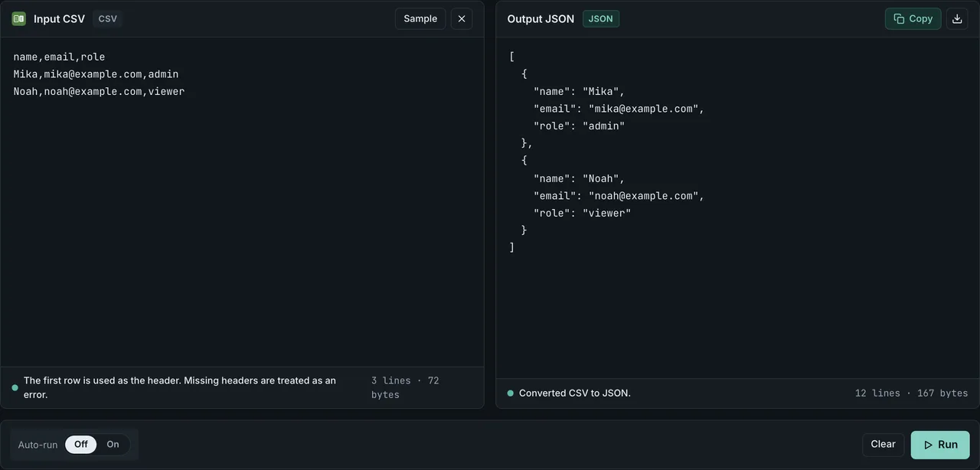Screen dimensions: 980x470
Task: Copy the output JSON
Action: (x=913, y=18)
